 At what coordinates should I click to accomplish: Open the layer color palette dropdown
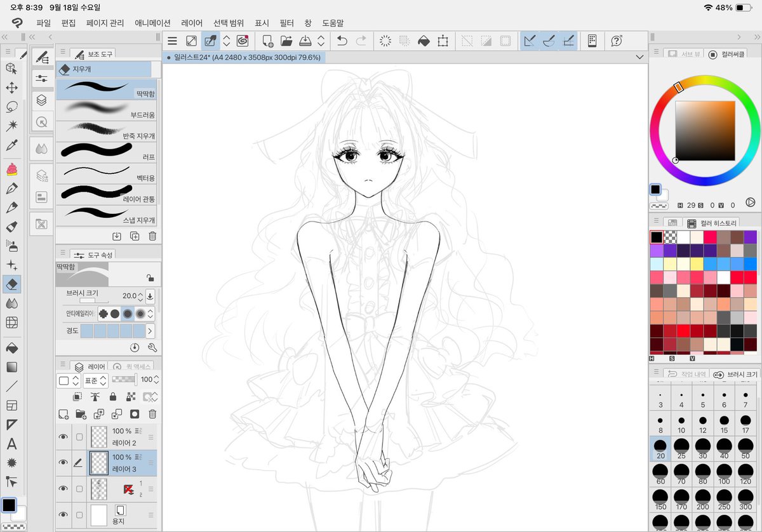click(69, 380)
